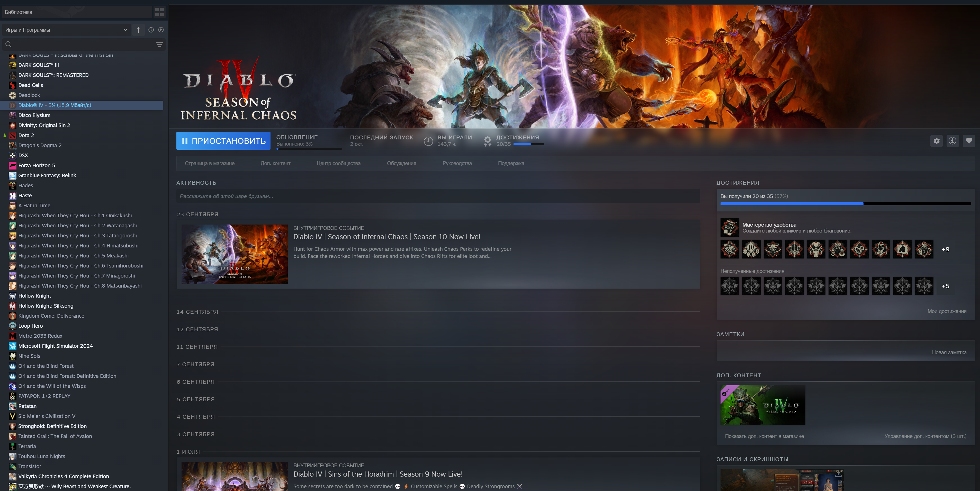The image size is (980, 491).
Task: Show game info icon
Action: point(952,141)
